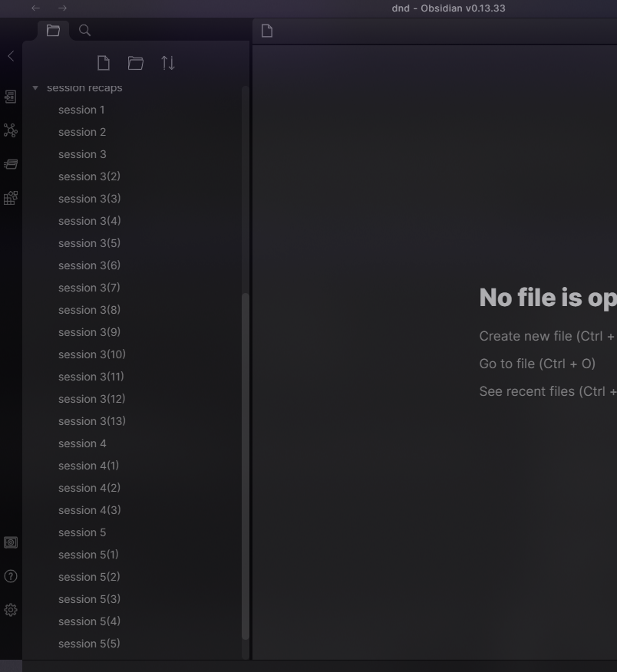Switch to the Search tab
This screenshot has width=617, height=672.
[x=84, y=30]
